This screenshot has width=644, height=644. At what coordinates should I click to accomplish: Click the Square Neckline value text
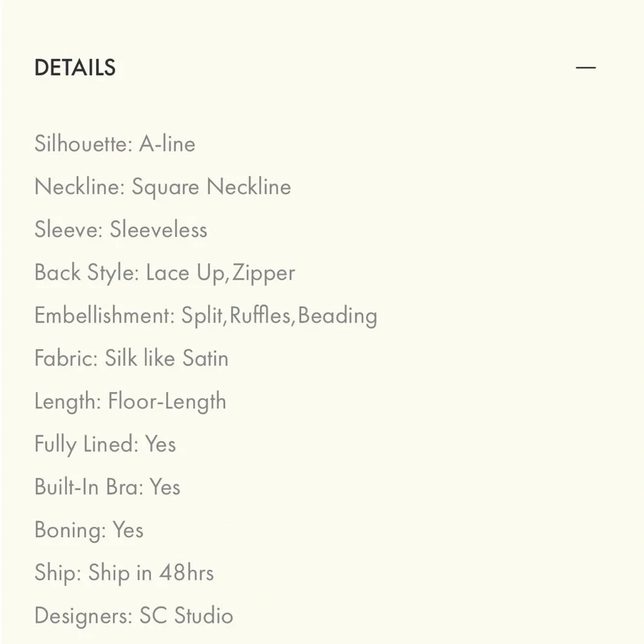[x=211, y=187]
